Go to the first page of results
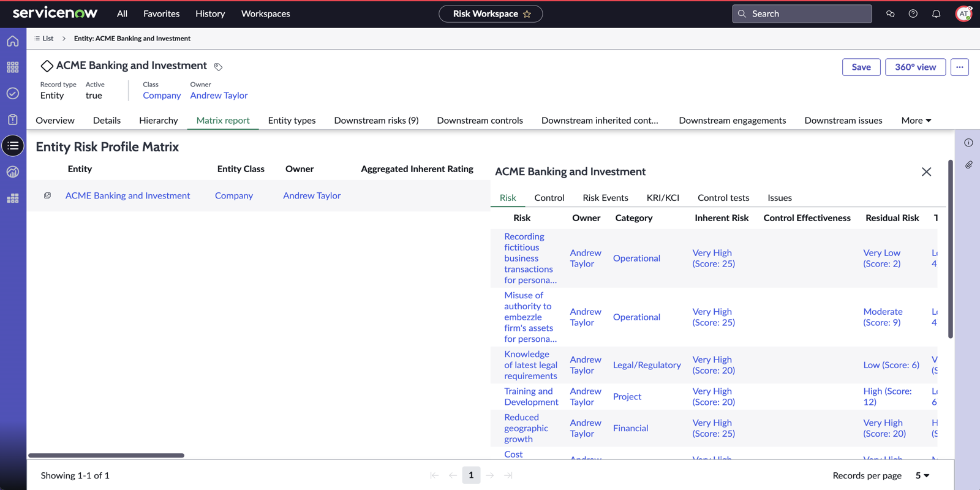 pyautogui.click(x=434, y=475)
